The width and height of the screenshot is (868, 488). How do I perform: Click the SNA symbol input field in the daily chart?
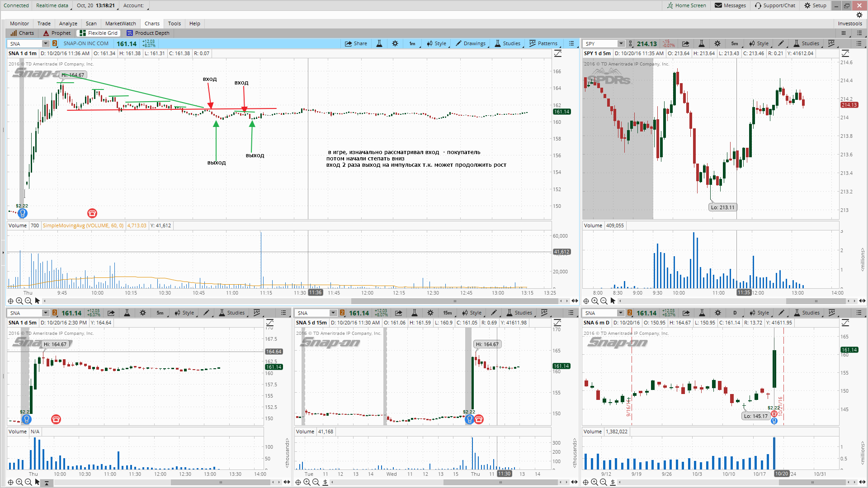click(600, 313)
